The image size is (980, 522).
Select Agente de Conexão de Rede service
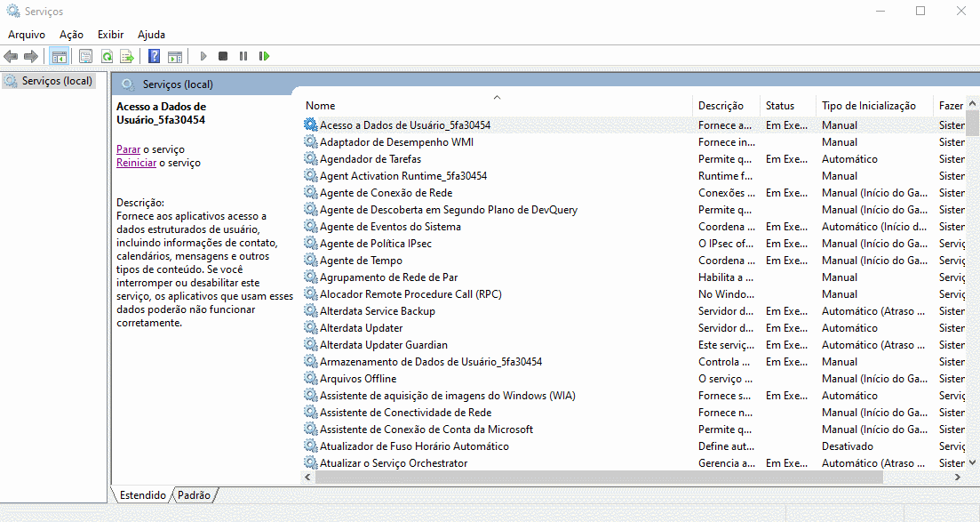tap(386, 192)
